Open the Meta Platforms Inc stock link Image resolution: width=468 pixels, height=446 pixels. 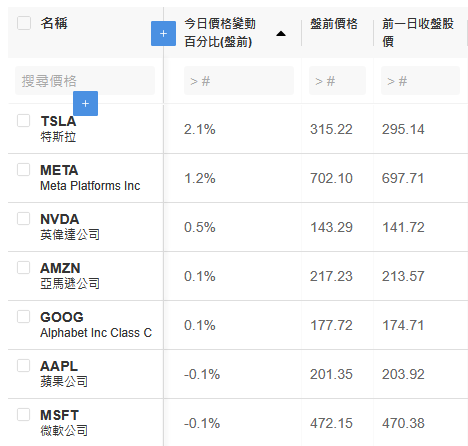[x=90, y=186]
